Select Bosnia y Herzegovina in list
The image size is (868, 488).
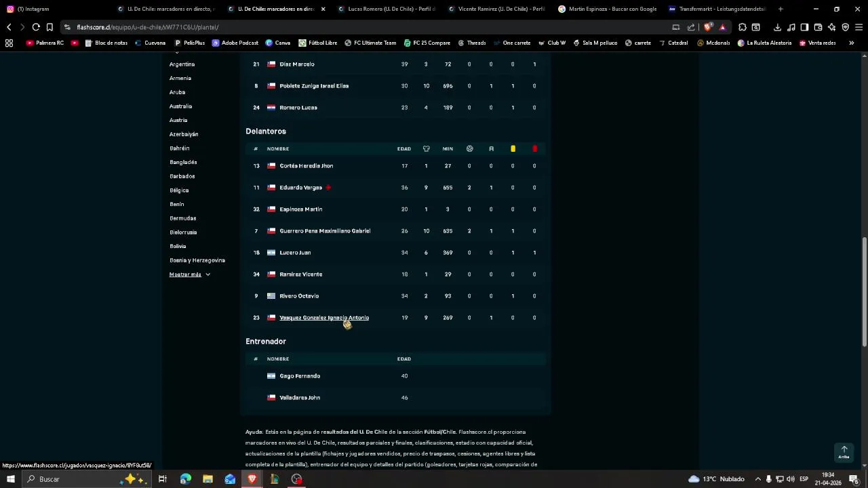coord(197,260)
